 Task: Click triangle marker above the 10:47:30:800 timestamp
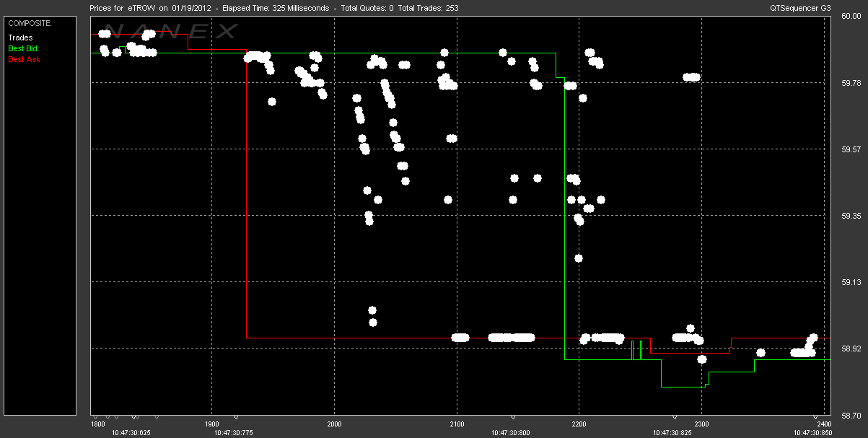(x=513, y=417)
